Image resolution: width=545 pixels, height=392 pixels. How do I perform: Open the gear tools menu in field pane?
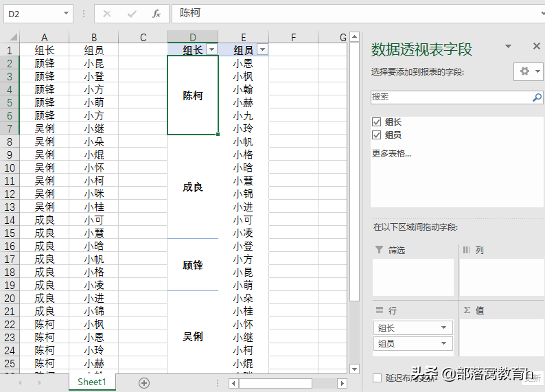529,71
